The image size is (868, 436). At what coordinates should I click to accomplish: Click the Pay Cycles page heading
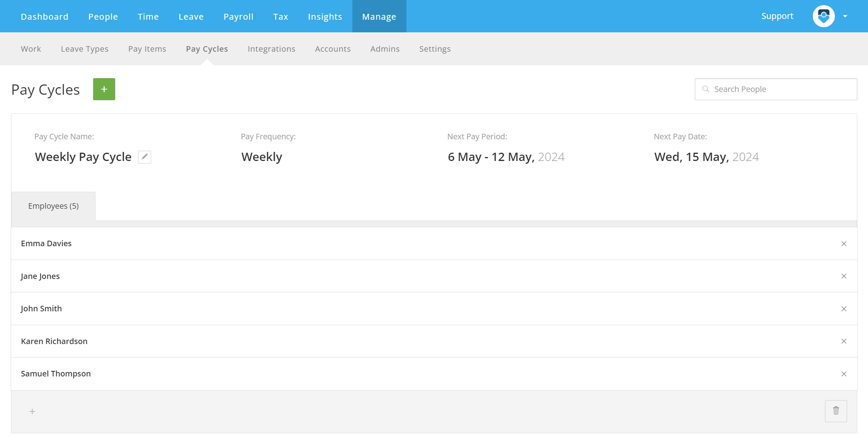[45, 90]
